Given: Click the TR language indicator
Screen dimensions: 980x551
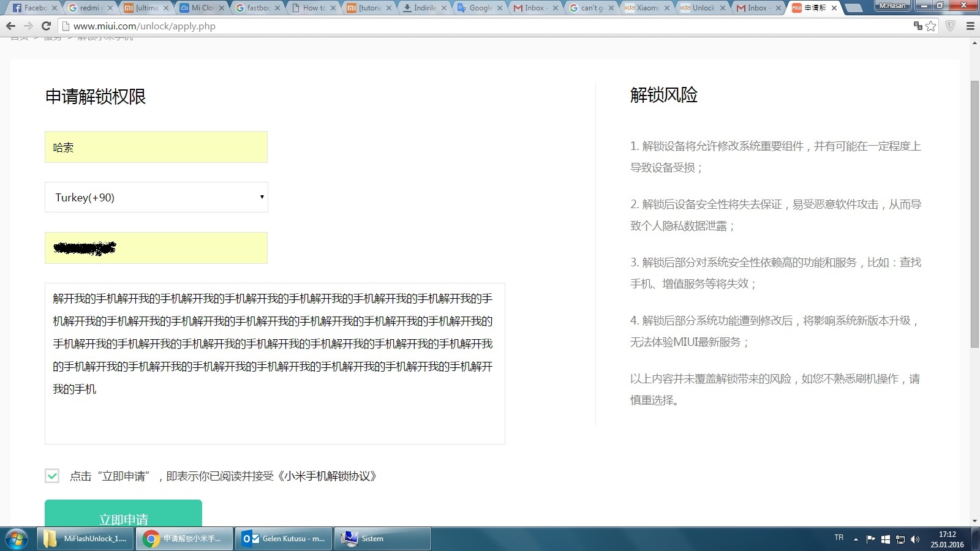Looking at the screenshot, I should [x=839, y=538].
